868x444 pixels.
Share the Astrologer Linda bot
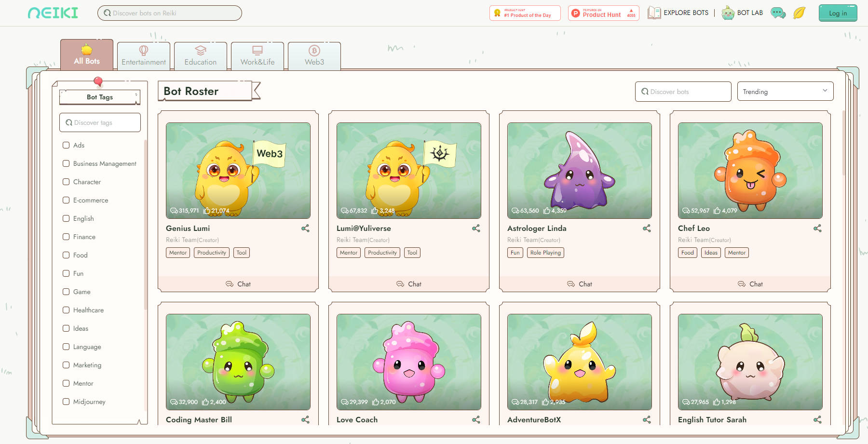(x=647, y=229)
